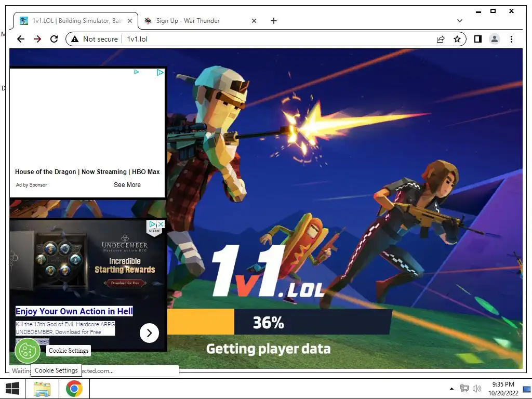This screenshot has height=399, width=532.
Task: Open House of the Dragon ad headline
Action: pos(87,171)
